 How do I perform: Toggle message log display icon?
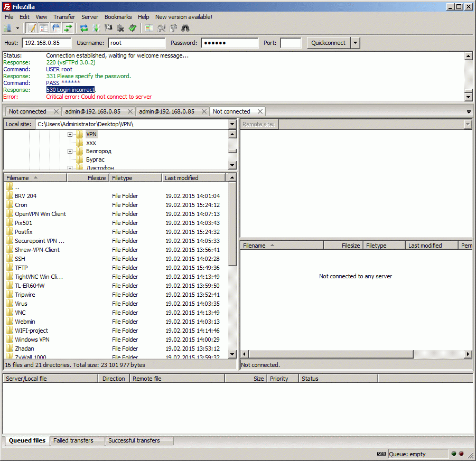pos(32,28)
